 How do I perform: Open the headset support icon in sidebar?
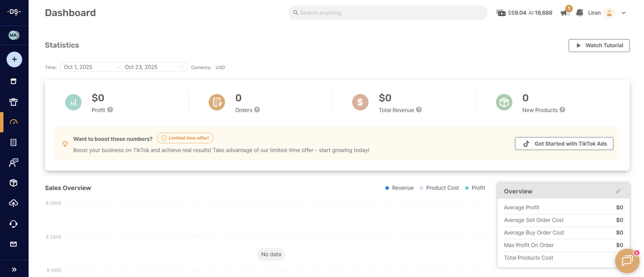[14, 224]
